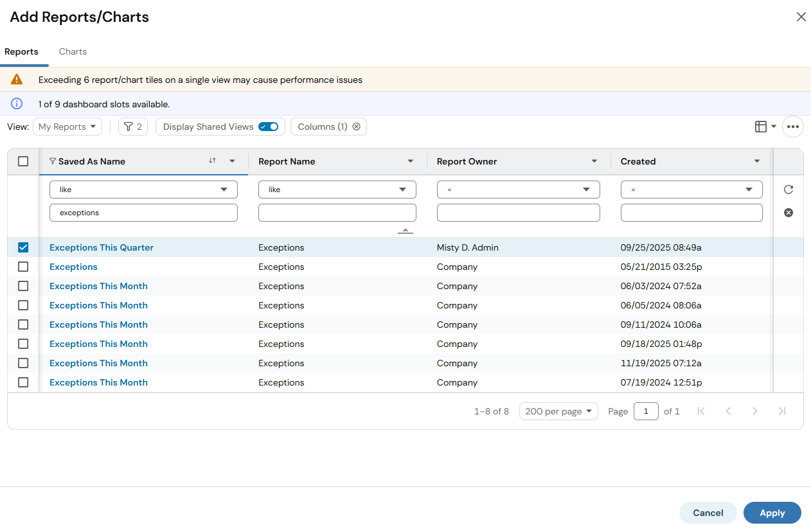This screenshot has height=532, width=811.
Task: Click the Created column header label
Action: (x=638, y=161)
